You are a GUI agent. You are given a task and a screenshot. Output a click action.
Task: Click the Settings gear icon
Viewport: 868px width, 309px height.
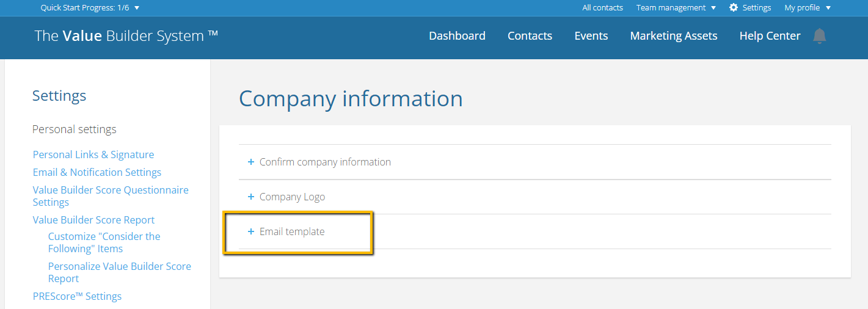tap(734, 8)
